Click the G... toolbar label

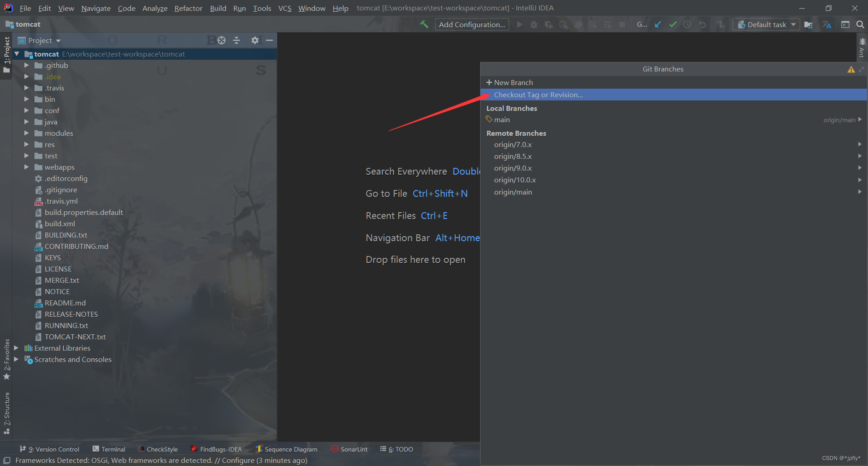coord(642,24)
